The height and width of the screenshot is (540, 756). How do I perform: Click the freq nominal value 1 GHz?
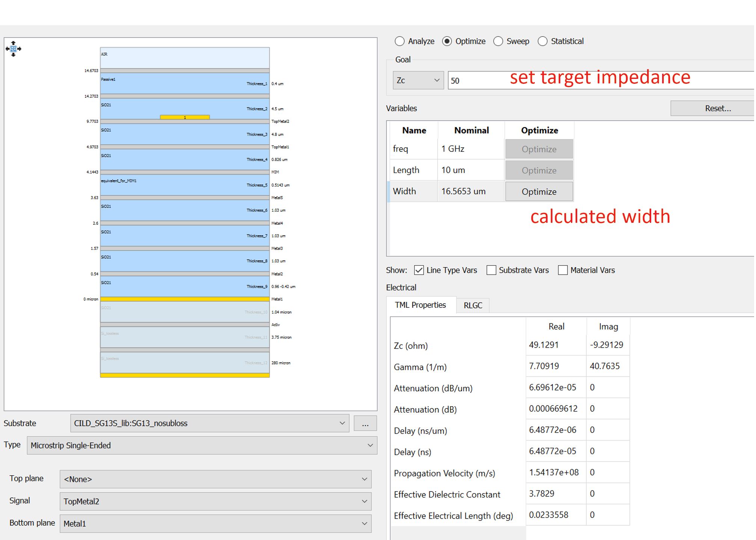click(x=471, y=149)
